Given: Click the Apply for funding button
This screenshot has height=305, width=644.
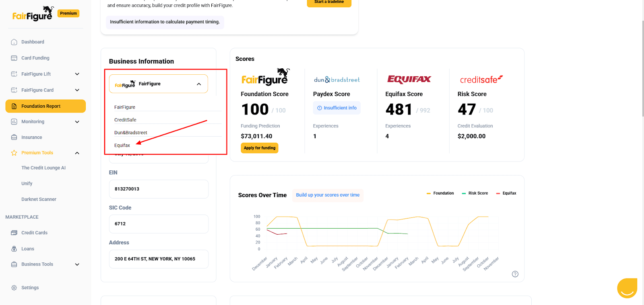Looking at the screenshot, I should point(260,148).
